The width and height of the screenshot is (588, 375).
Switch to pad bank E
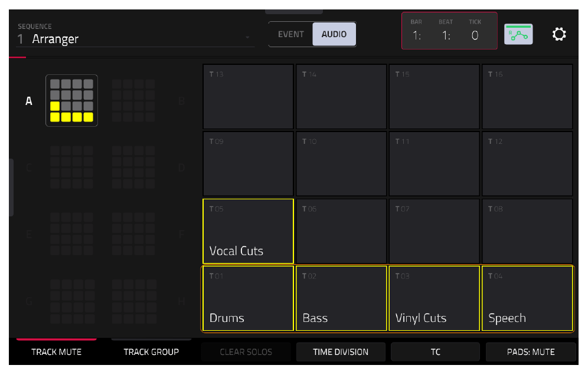tap(71, 234)
